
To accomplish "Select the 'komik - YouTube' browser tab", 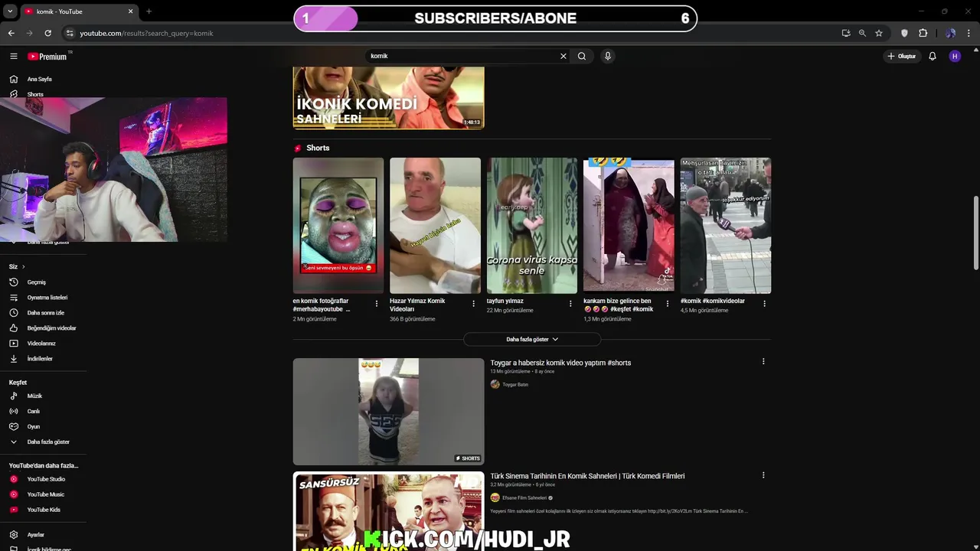I will [x=79, y=11].
